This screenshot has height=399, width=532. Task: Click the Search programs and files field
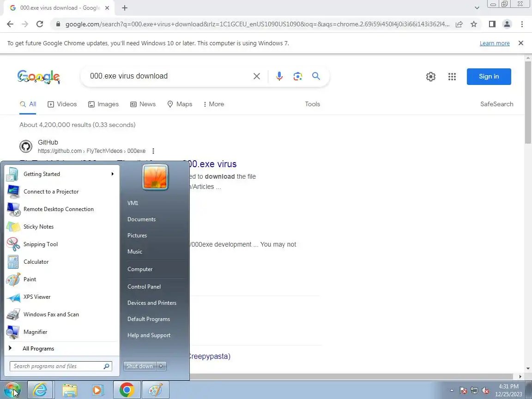[61, 366]
